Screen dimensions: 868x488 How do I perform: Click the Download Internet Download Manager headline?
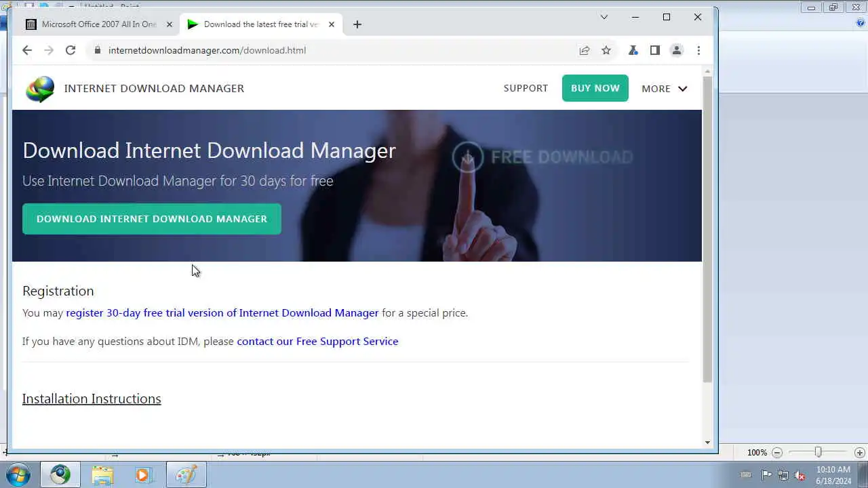209,150
